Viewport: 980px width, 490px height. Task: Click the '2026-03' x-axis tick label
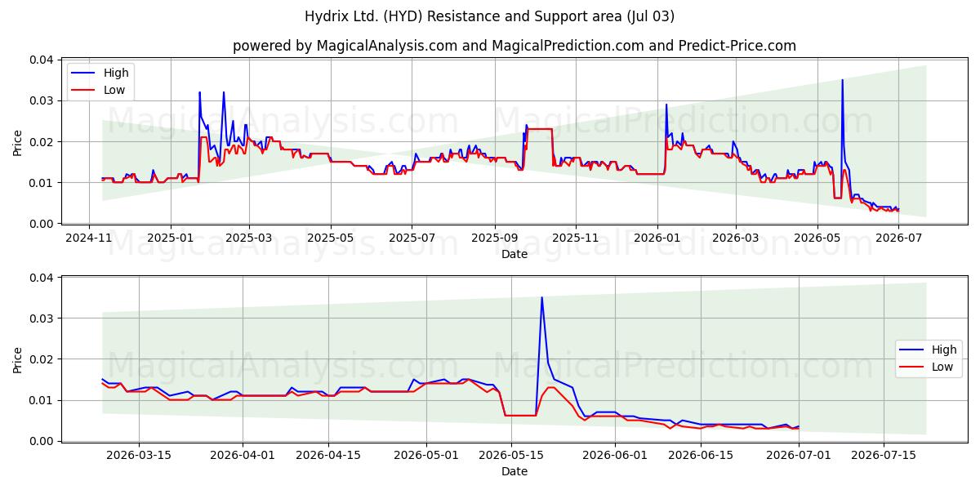click(x=735, y=238)
